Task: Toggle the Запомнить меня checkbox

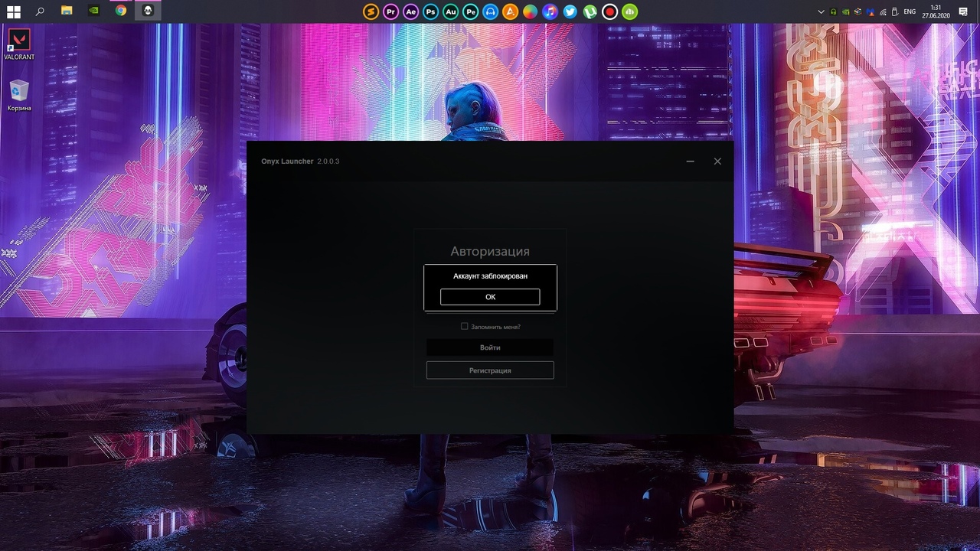Action: (x=465, y=327)
